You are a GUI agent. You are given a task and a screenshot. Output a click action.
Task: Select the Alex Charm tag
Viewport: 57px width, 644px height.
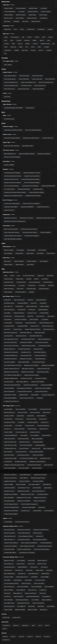pyautogui.click(x=7, y=96)
